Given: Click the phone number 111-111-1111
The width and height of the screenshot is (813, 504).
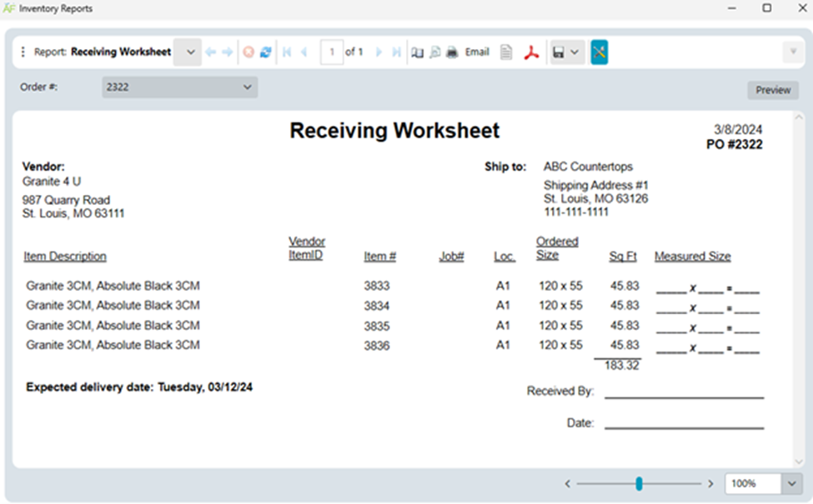Looking at the screenshot, I should click(x=576, y=212).
